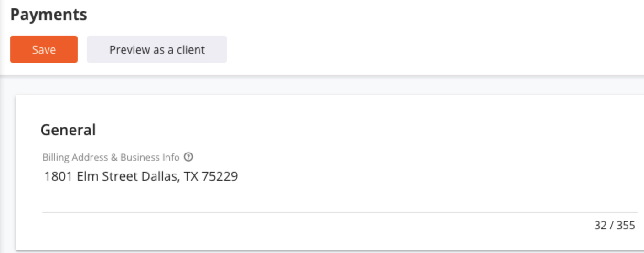Click the orange Save button
644x253 pixels.
[44, 49]
